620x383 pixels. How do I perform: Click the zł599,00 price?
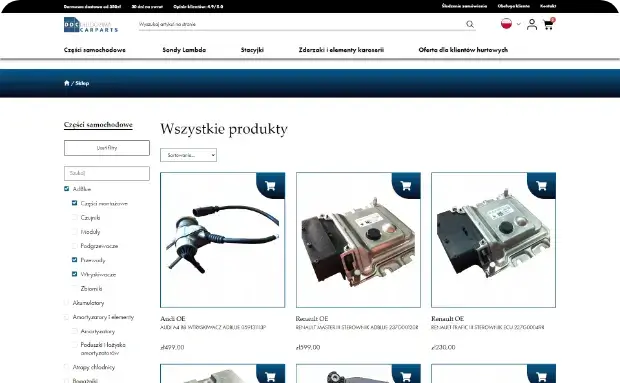coord(308,347)
